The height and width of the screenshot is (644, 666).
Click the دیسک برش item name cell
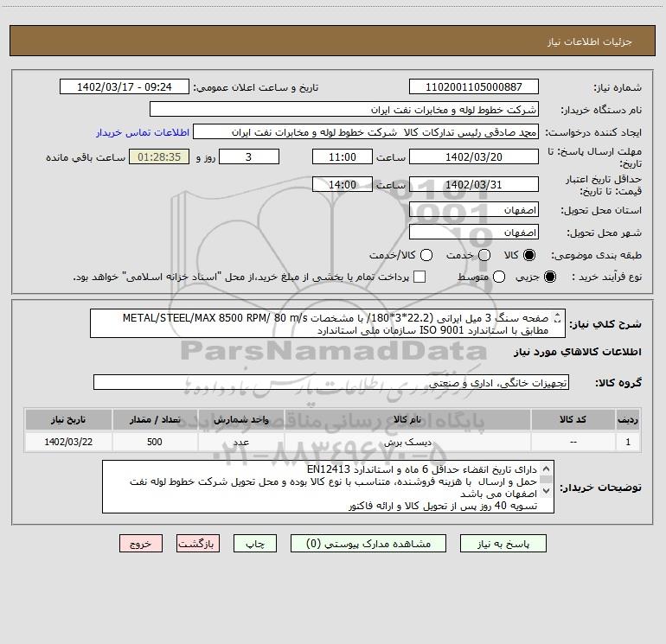coord(407,442)
